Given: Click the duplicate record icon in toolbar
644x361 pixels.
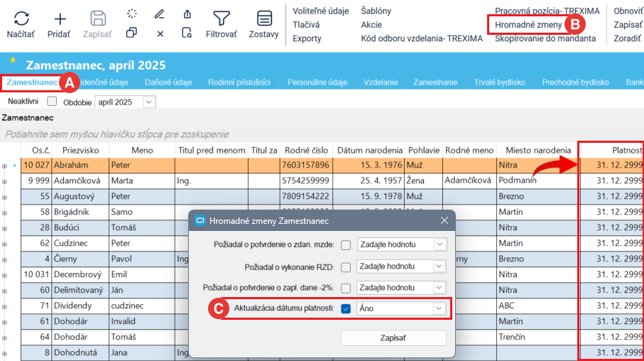Looking at the screenshot, I should tap(131, 33).
